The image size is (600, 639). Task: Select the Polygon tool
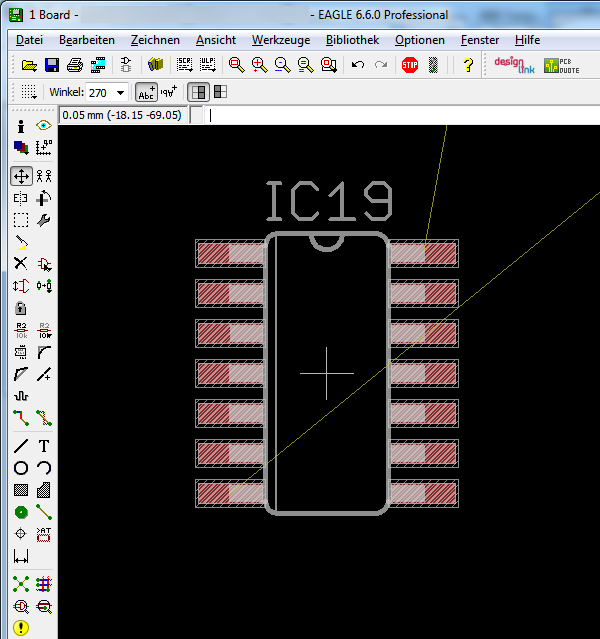coord(44,490)
